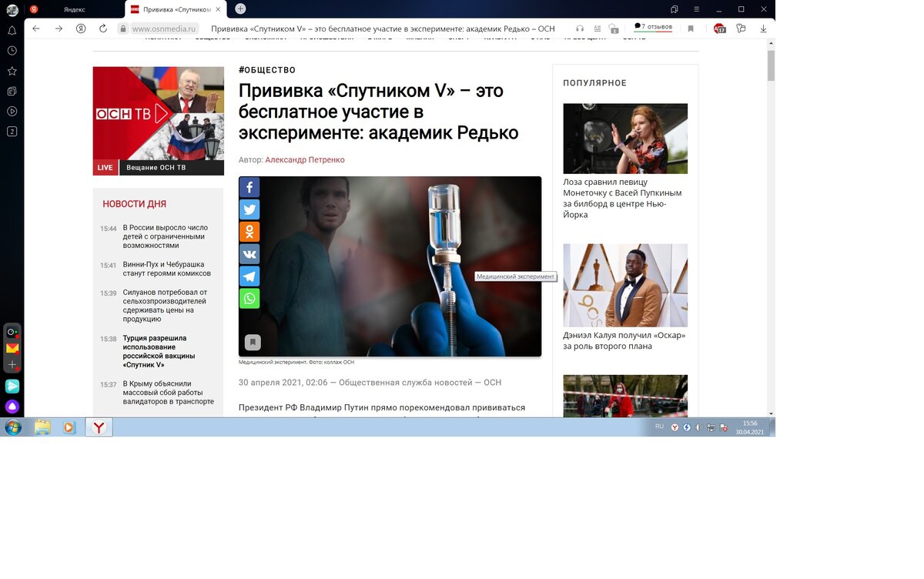Open В Крыму валидаторов news item
The height and width of the screenshot is (579, 924).
click(x=169, y=393)
